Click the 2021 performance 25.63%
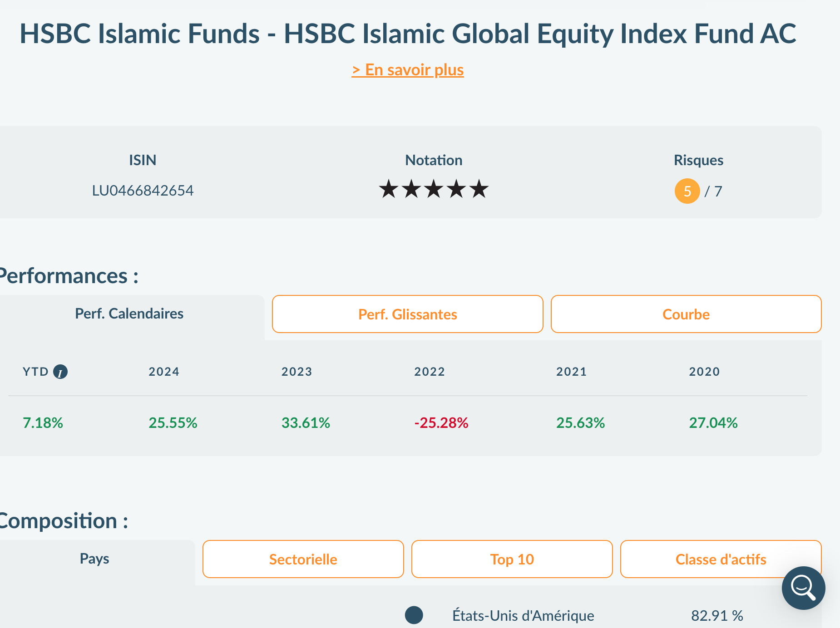The image size is (840, 628). coord(581,423)
